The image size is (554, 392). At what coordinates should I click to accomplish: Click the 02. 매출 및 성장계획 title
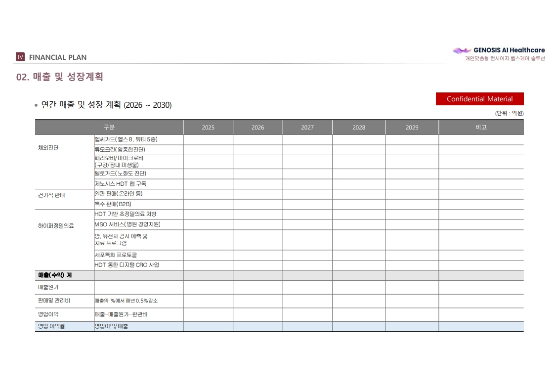[x=60, y=77]
